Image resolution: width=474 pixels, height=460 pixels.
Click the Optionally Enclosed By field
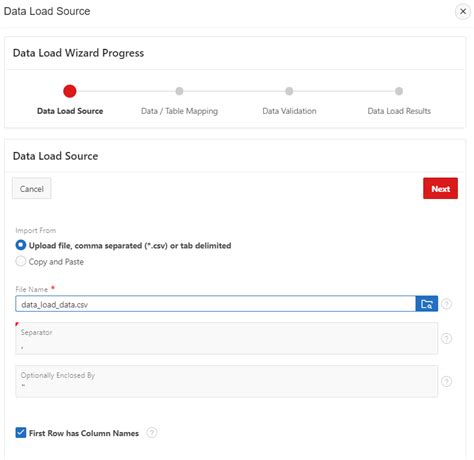pyautogui.click(x=226, y=381)
